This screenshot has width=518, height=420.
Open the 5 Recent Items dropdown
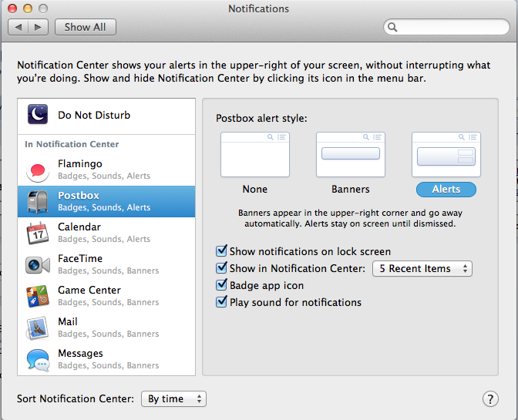pos(422,268)
